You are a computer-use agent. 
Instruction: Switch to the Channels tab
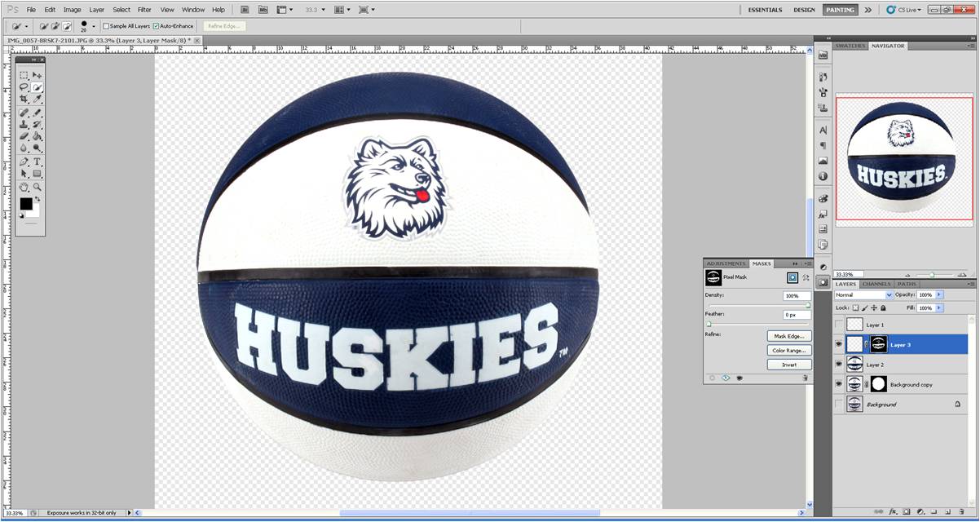tap(876, 284)
